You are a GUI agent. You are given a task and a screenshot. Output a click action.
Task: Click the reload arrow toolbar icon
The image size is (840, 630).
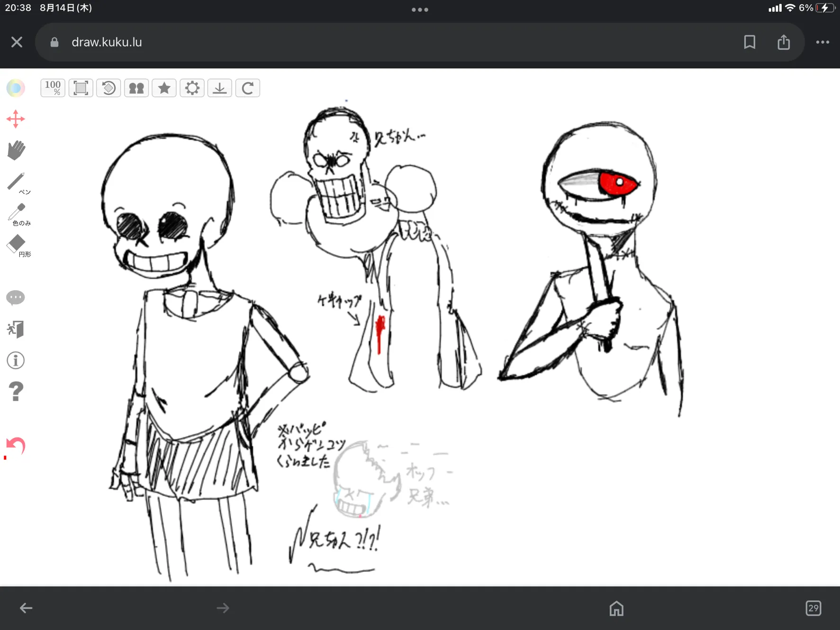tap(248, 88)
